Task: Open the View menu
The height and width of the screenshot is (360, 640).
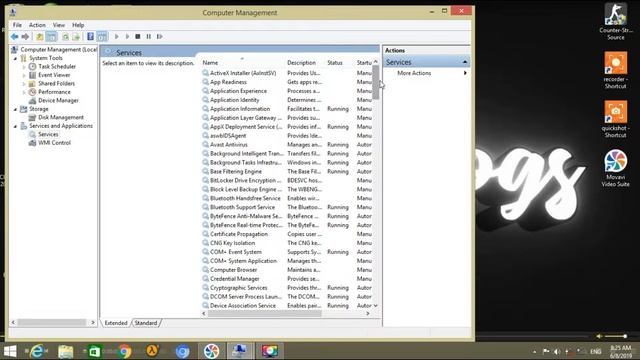Action: 59,25
